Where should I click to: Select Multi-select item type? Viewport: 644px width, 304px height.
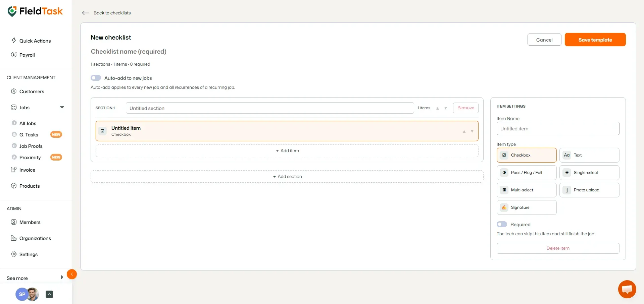coord(527,190)
